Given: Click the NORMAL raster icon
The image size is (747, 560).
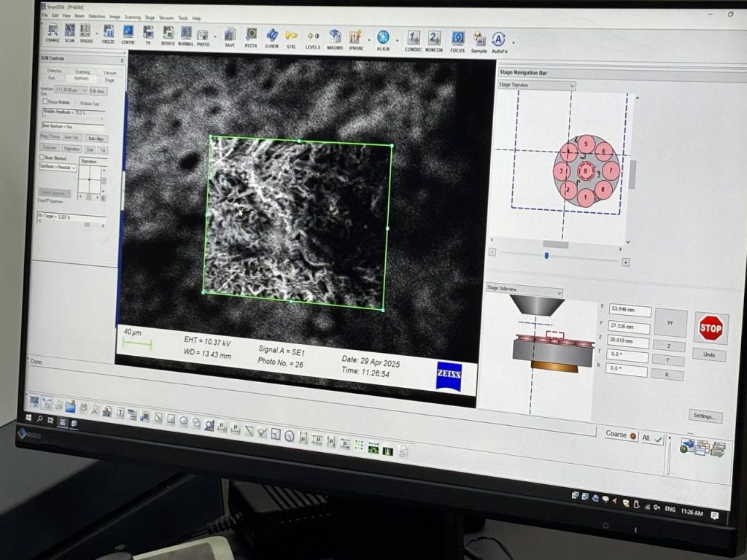Looking at the screenshot, I should tap(186, 36).
